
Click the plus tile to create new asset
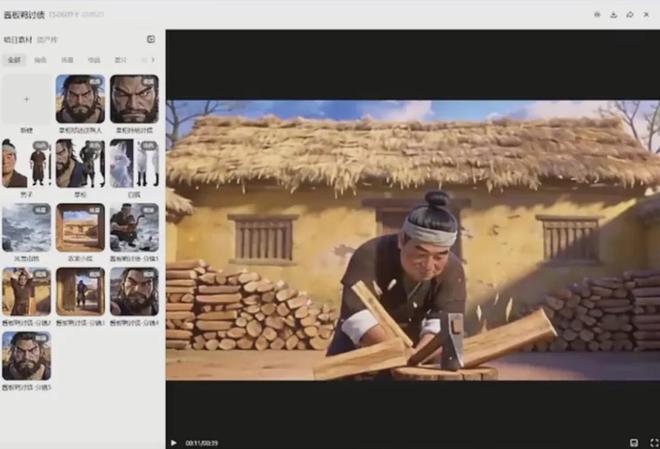coord(26,99)
